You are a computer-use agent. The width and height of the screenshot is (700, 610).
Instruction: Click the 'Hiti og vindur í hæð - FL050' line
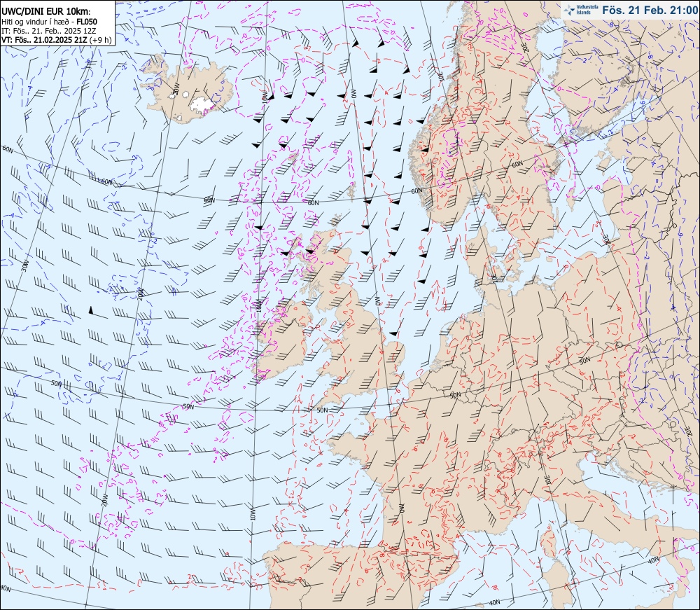coord(49,22)
